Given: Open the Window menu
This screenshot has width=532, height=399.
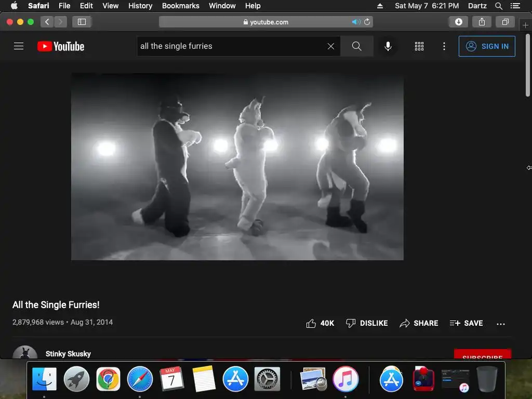Looking at the screenshot, I should 222,6.
